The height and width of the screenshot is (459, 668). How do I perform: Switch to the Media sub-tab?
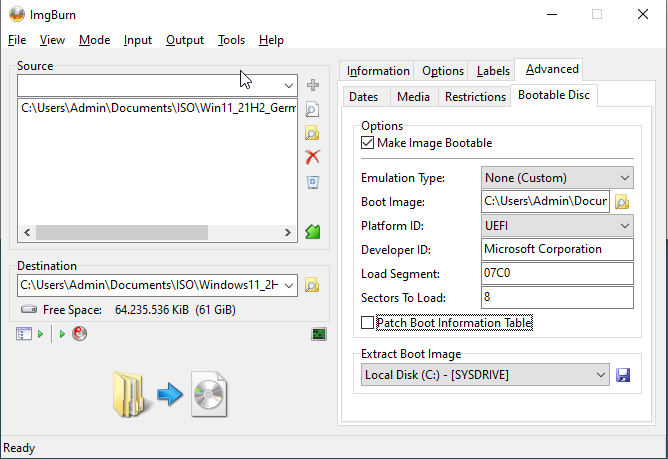pyautogui.click(x=413, y=97)
